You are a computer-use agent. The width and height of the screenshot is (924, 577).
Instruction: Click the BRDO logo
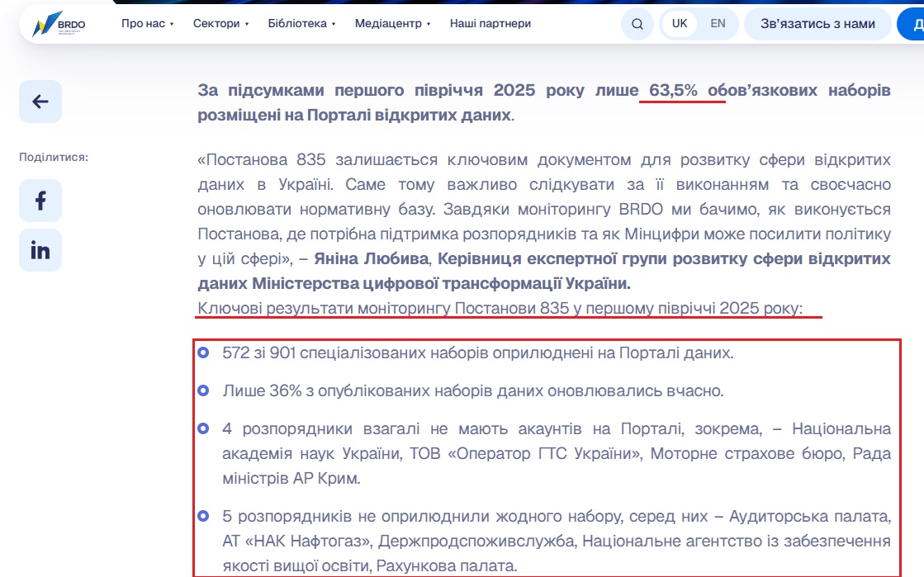[56, 23]
